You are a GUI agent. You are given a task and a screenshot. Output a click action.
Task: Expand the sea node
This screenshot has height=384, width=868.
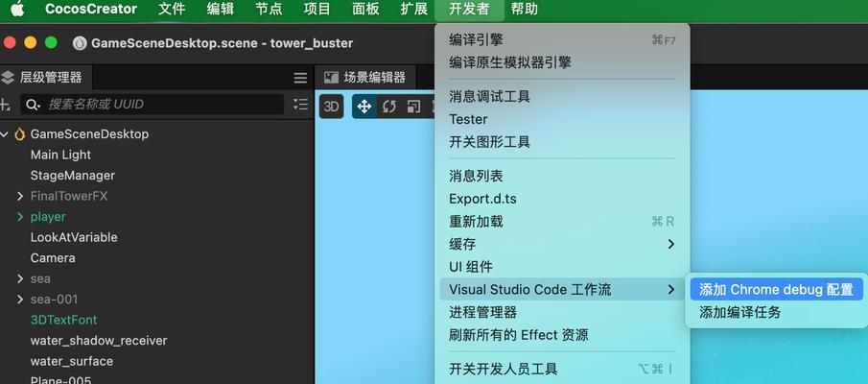20,278
